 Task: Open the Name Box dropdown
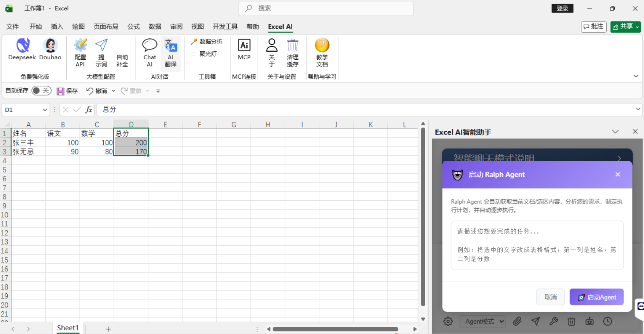[x=45, y=110]
